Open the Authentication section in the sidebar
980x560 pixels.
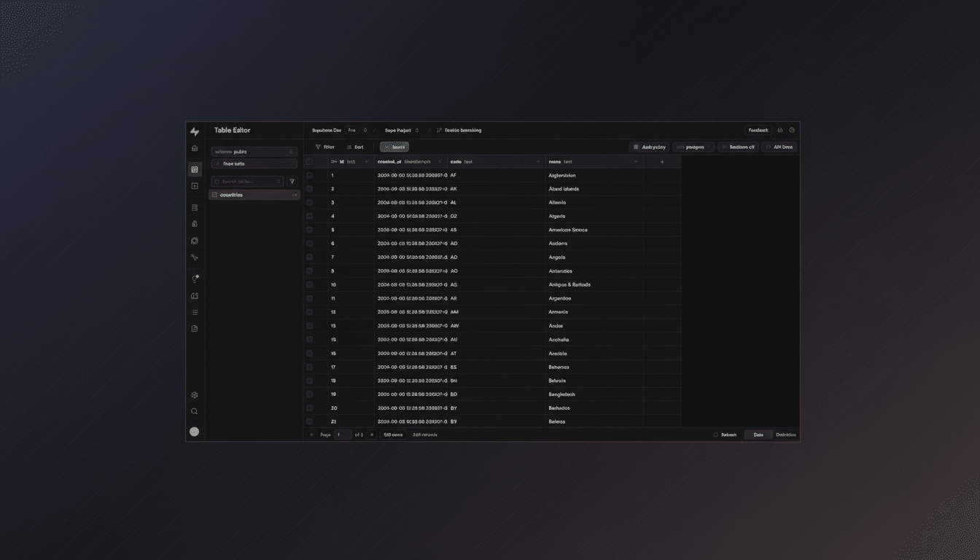194,223
